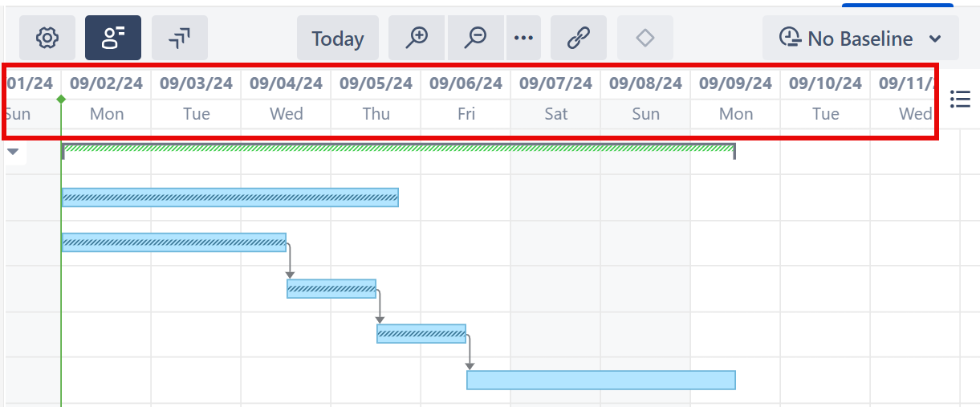Click the green today marker diamond
The width and height of the screenshot is (980, 407).
(x=61, y=99)
